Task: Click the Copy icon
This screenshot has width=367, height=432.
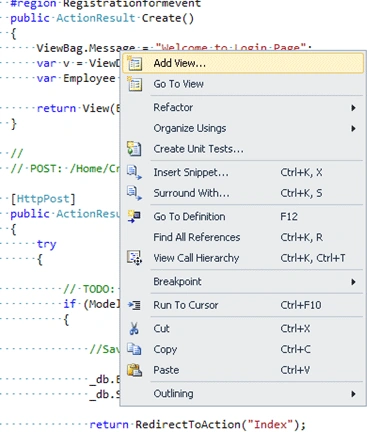Action: (134, 349)
